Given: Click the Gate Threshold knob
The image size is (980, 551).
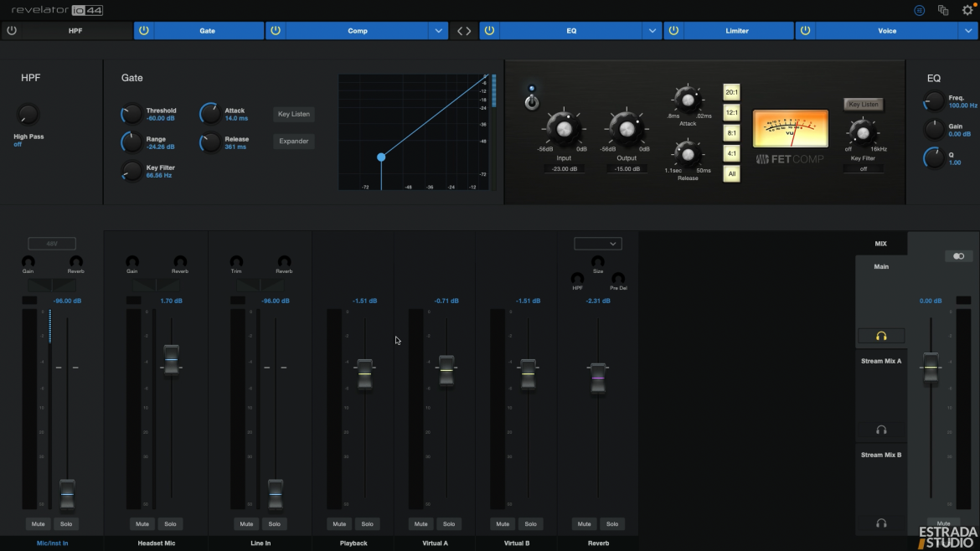Looking at the screenshot, I should pyautogui.click(x=131, y=114).
